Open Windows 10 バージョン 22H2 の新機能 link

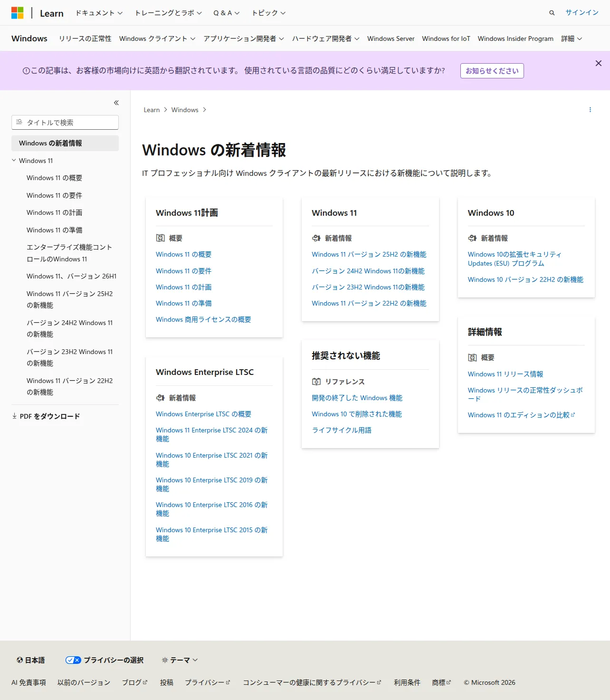[525, 279]
